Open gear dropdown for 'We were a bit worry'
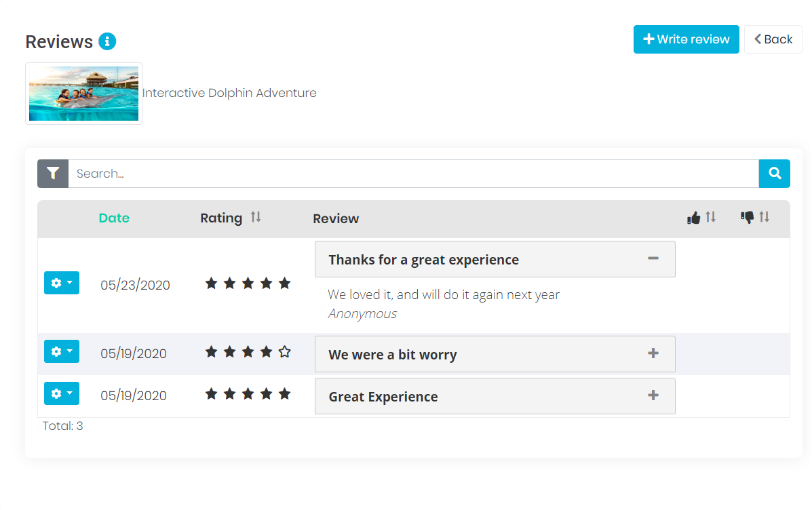 click(x=62, y=351)
